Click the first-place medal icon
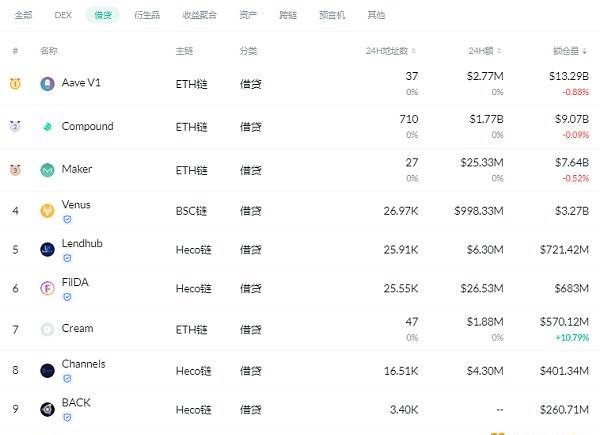This screenshot has height=435, width=600. pos(15,83)
